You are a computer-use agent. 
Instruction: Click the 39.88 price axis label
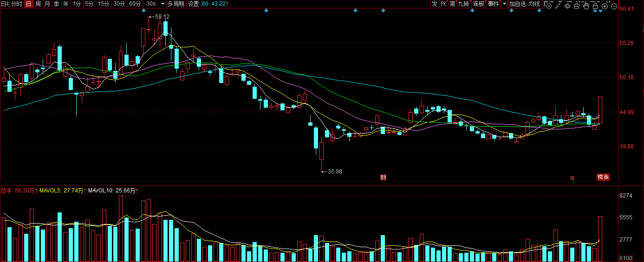tap(627, 146)
